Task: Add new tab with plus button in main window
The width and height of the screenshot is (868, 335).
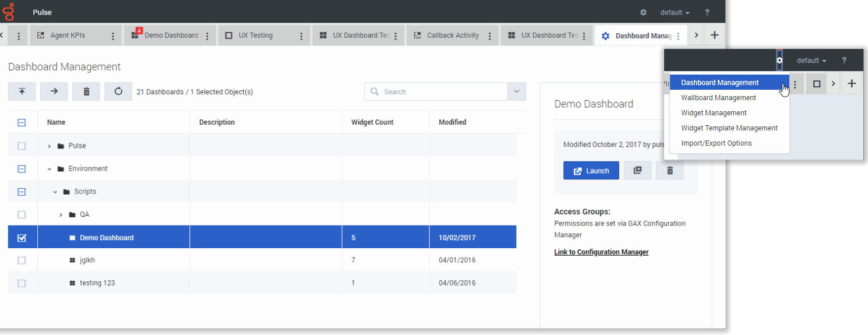Action: [715, 36]
